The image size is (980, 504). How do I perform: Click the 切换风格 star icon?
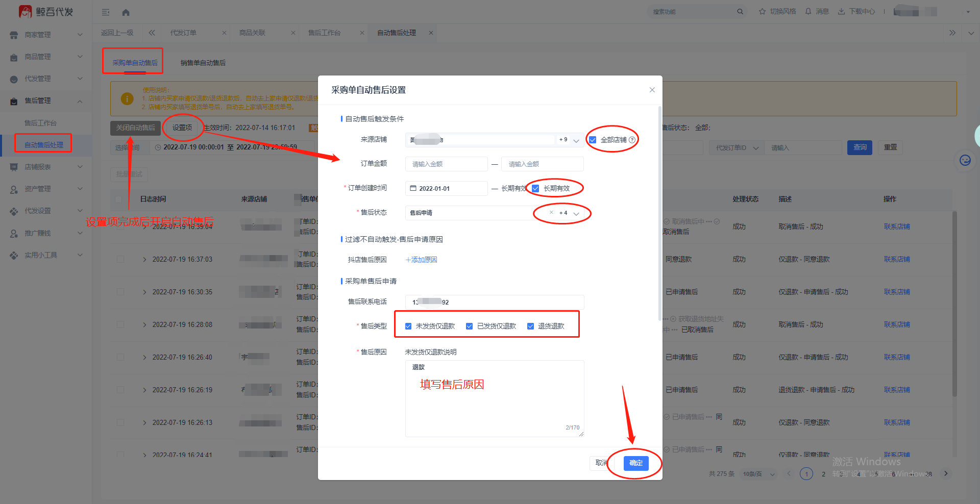tap(762, 11)
